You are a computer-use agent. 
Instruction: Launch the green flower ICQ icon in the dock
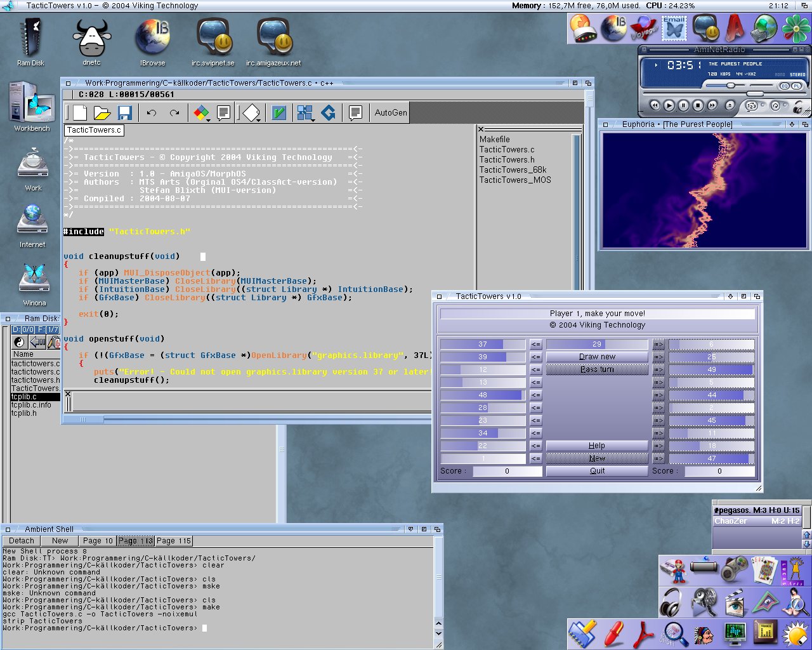(796, 29)
